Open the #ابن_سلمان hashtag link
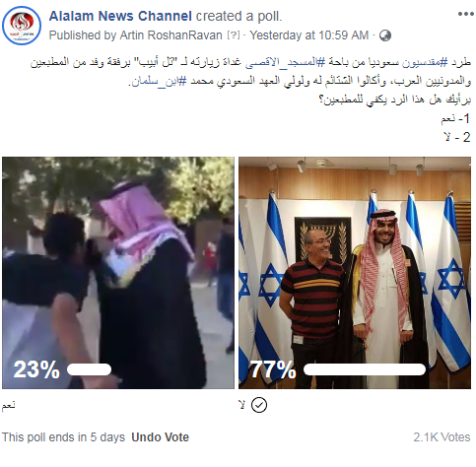 pos(159,81)
